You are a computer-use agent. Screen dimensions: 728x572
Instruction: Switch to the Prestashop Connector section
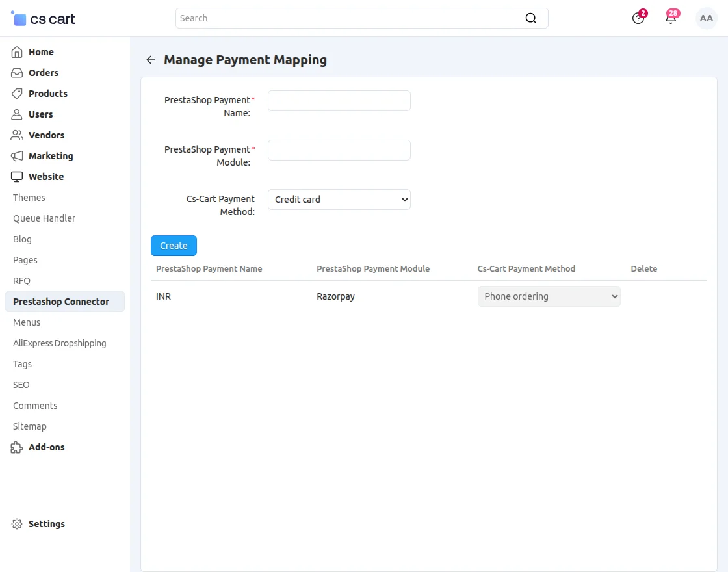60,302
